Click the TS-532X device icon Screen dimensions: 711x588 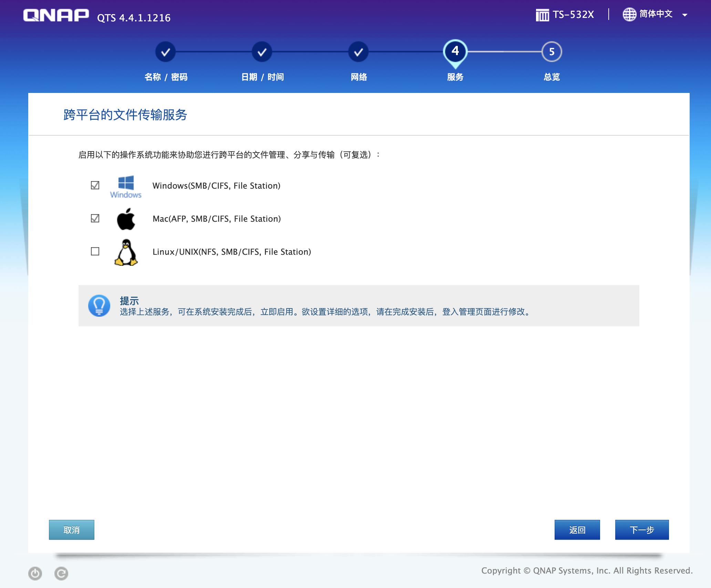tap(543, 15)
